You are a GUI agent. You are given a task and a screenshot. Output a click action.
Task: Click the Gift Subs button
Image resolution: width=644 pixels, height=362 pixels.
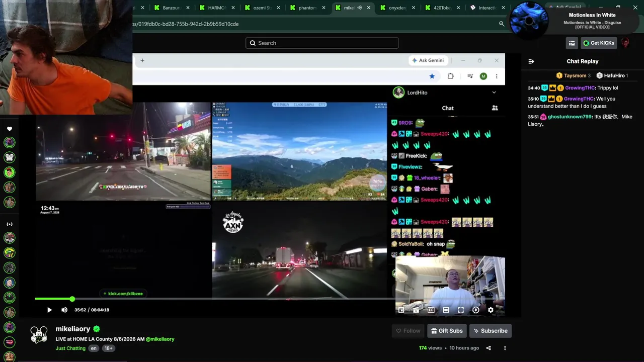[x=447, y=331]
